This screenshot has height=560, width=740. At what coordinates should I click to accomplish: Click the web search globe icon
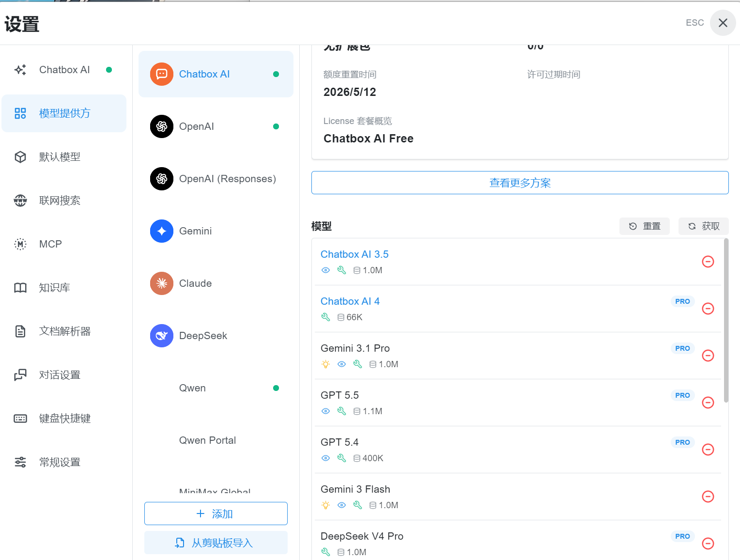20,201
